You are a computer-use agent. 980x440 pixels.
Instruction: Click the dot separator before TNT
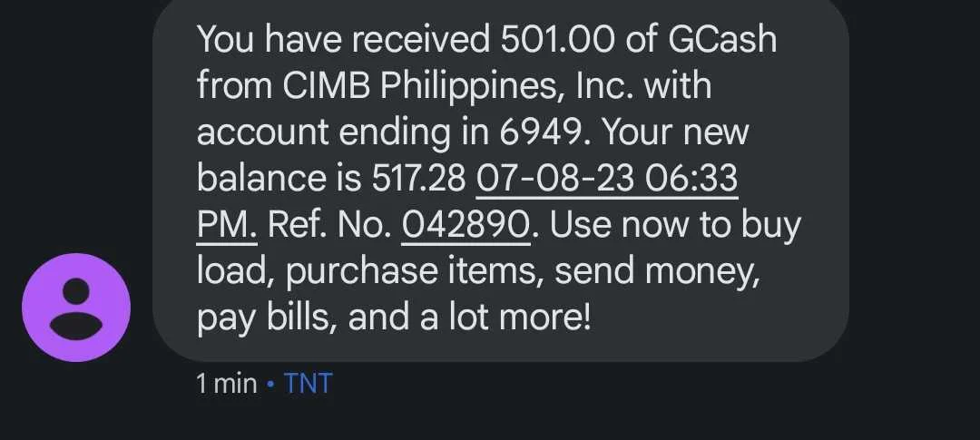[x=270, y=384]
